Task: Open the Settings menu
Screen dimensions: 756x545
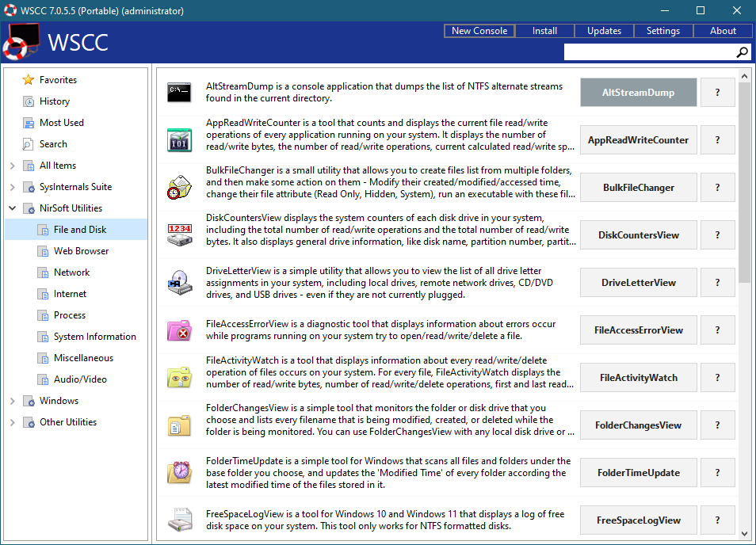Action: (662, 31)
